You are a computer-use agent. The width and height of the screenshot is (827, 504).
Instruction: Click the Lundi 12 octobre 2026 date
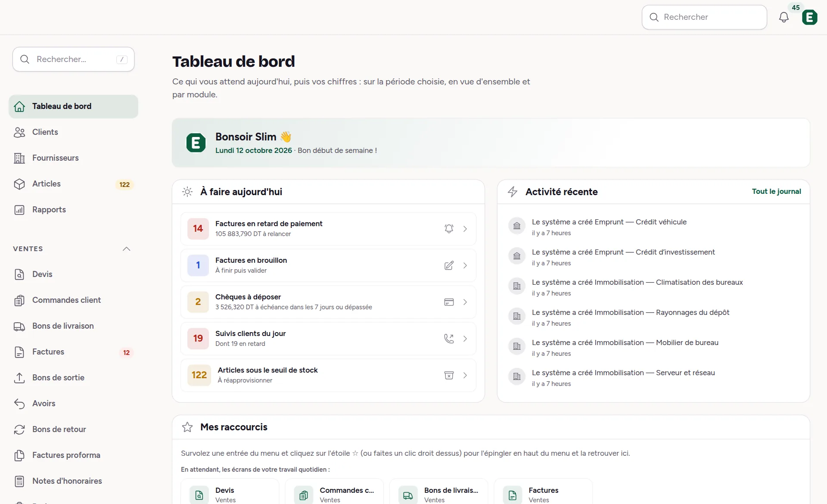tap(254, 150)
